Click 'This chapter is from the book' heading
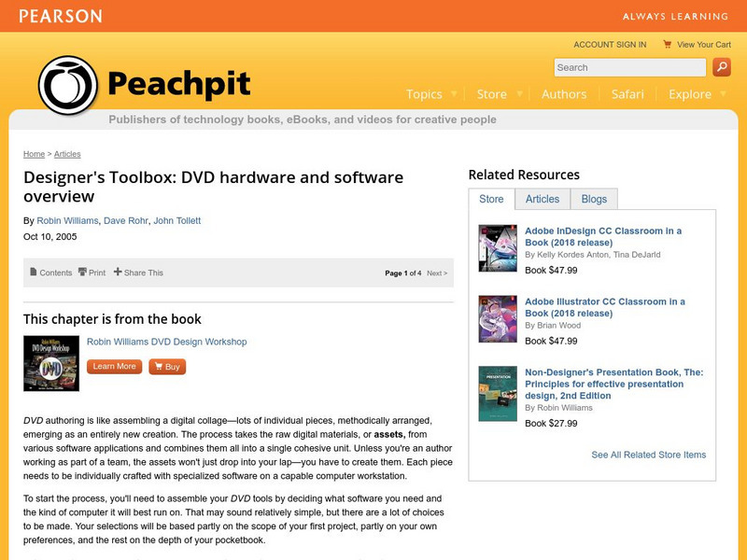 [112, 318]
